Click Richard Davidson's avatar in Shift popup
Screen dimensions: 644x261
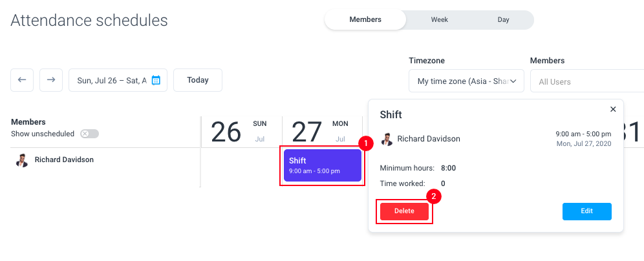coord(387,139)
